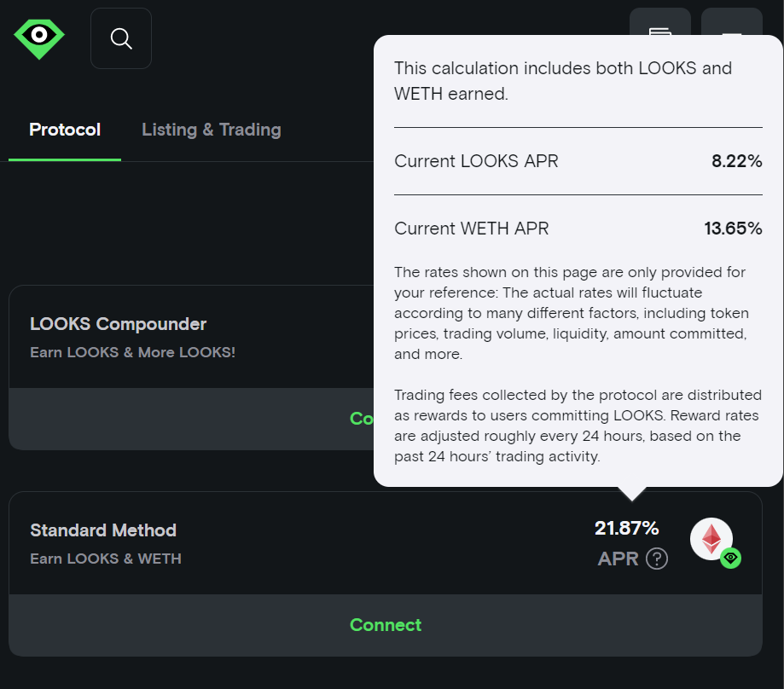Open the hamburger menu button at top right
The width and height of the screenshot is (784, 689).
(x=731, y=22)
